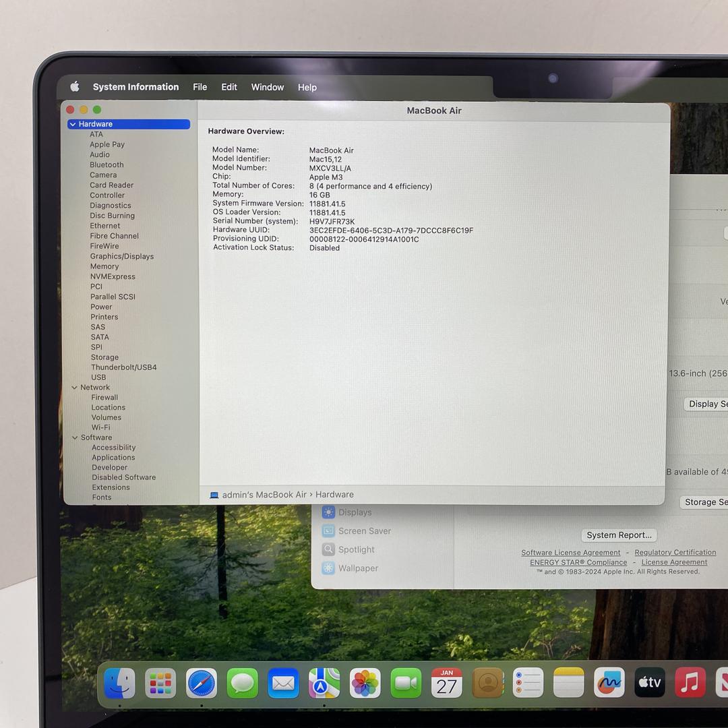Screen dimensions: 728x728
Task: Select the Displays icon in System Settings
Action: (328, 512)
